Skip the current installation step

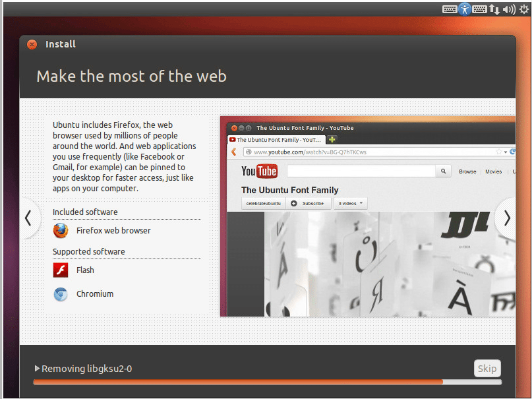(x=487, y=369)
